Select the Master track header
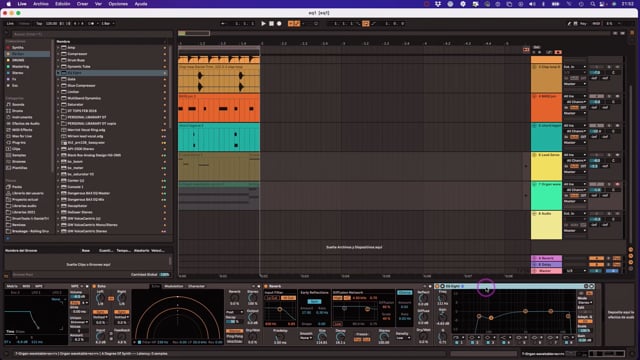Image resolution: width=640 pixels, height=360 pixels. 546,271
